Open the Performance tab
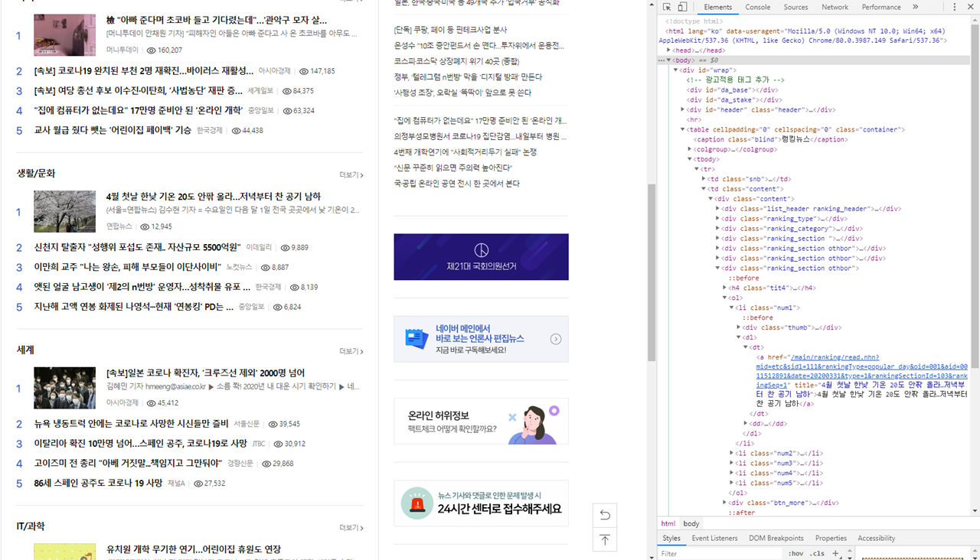980x560 pixels. 881,7
